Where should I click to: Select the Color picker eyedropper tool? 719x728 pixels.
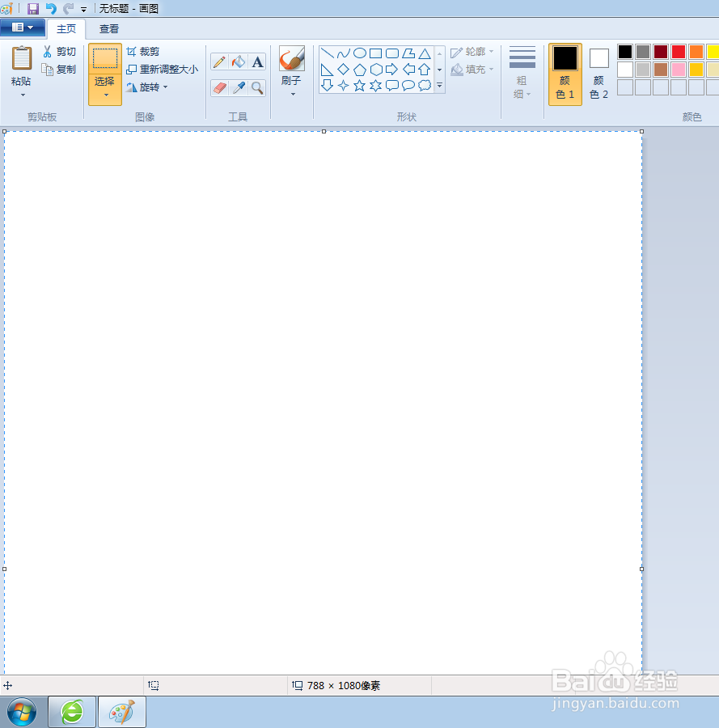(x=239, y=87)
